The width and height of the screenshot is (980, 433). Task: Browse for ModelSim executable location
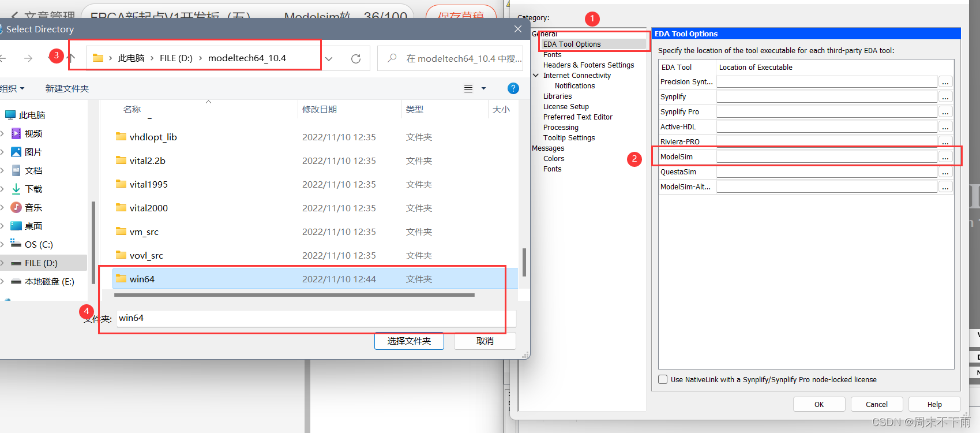945,157
